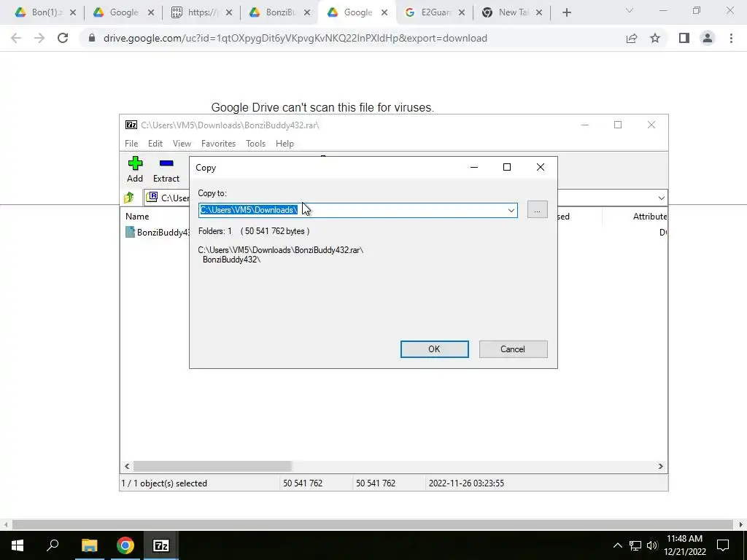Screen dimensions: 747x560
Task: Show hidden system tray icons
Action: point(617,545)
